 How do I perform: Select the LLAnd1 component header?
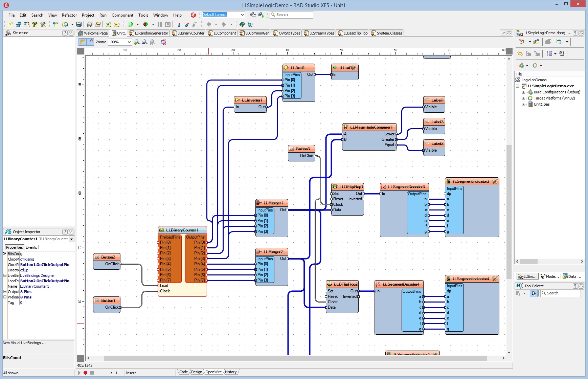[x=299, y=68]
